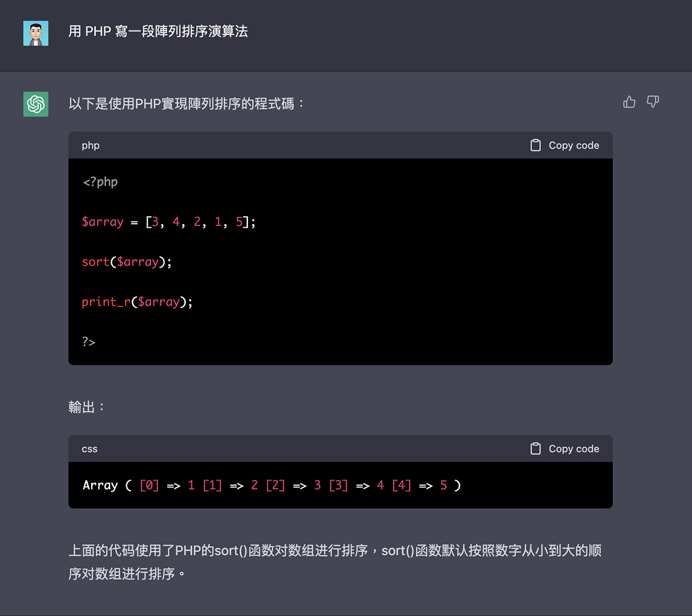Click the <?php opening tag line
The image size is (692, 616).
100,182
